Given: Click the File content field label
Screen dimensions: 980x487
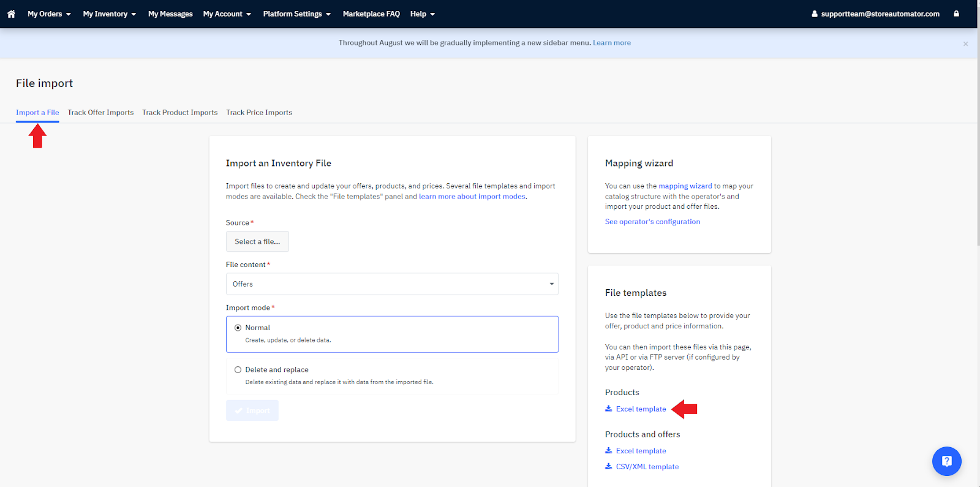Looking at the screenshot, I should tap(246, 265).
